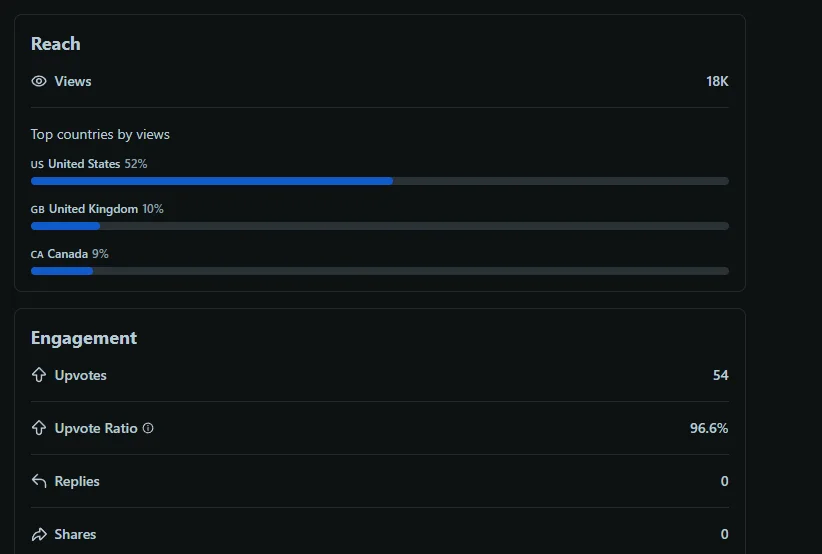Select the Engagement section heading
The image size is (822, 554).
click(x=84, y=338)
